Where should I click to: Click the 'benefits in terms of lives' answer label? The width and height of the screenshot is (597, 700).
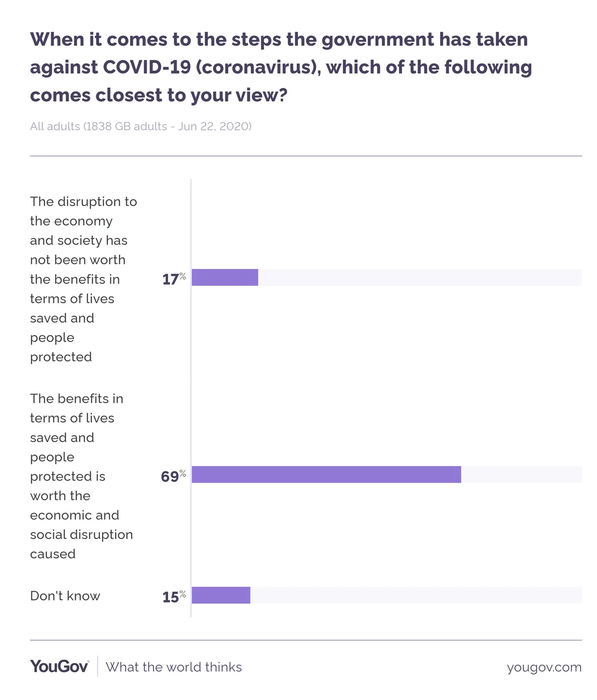click(x=82, y=476)
